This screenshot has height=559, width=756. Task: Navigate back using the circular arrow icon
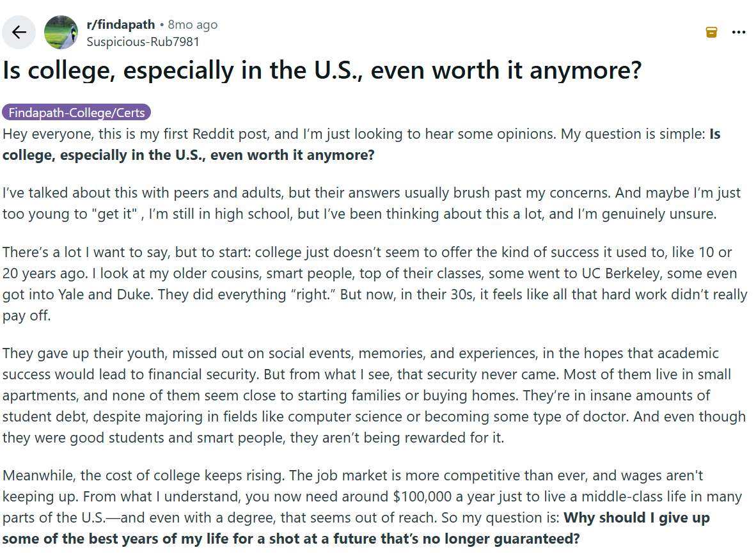[19, 32]
